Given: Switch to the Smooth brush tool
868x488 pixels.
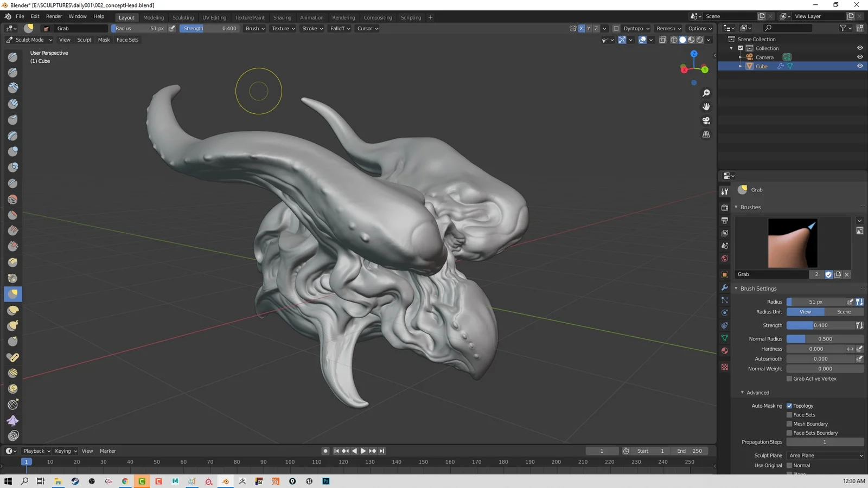Looking at the screenshot, I should [12, 199].
